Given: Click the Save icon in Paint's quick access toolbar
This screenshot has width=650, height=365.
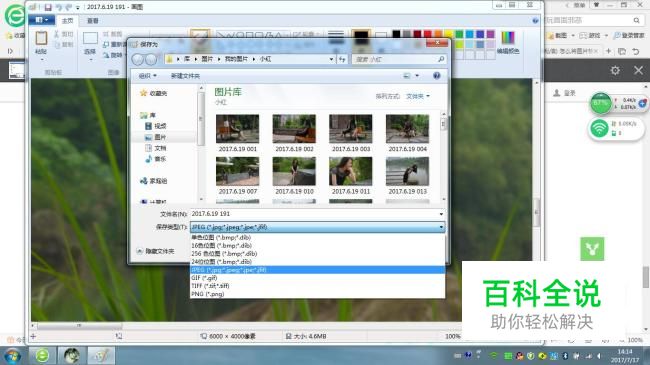Looking at the screenshot, I should [48, 7].
